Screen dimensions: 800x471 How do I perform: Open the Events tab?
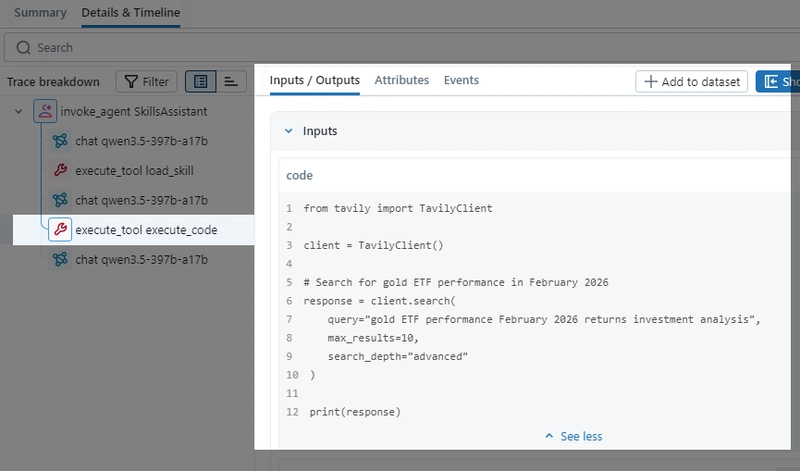click(x=461, y=80)
